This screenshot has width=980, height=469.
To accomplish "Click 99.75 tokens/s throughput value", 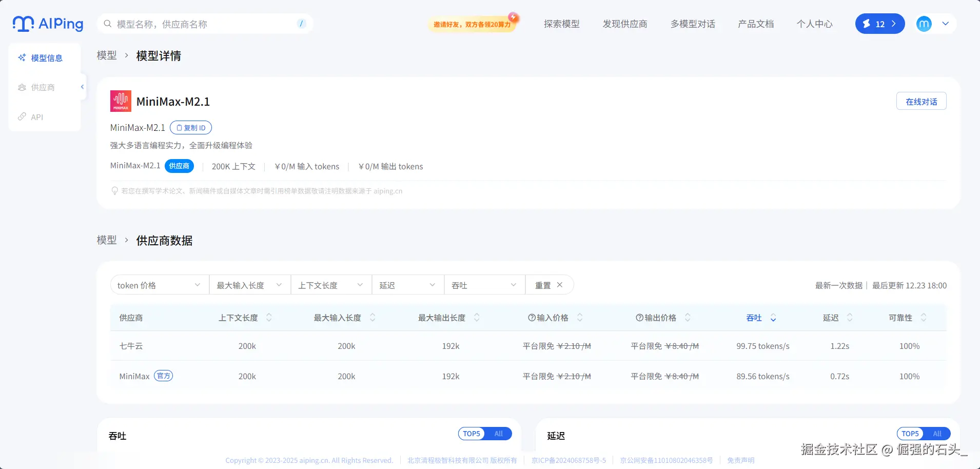I will pos(763,346).
